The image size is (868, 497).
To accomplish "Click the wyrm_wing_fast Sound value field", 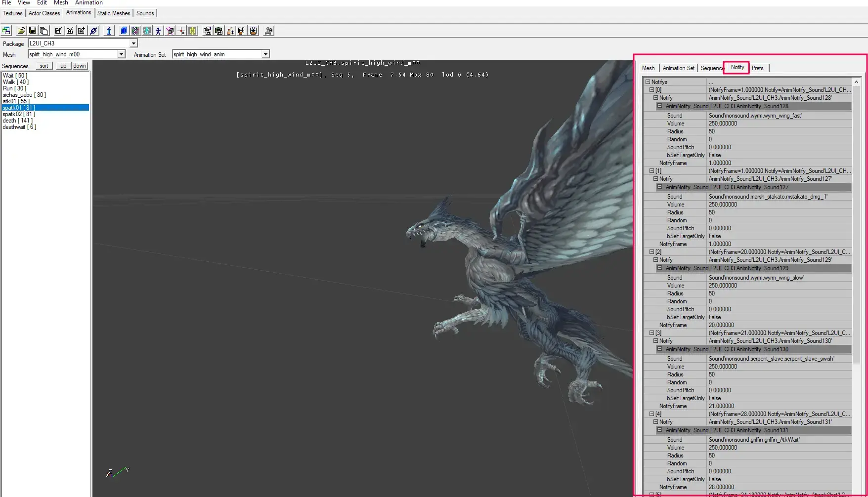I will 780,116.
